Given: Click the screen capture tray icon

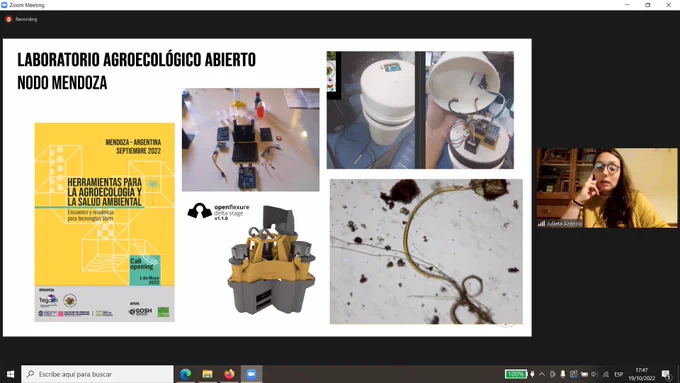Looking at the screenshot, I should [573, 374].
